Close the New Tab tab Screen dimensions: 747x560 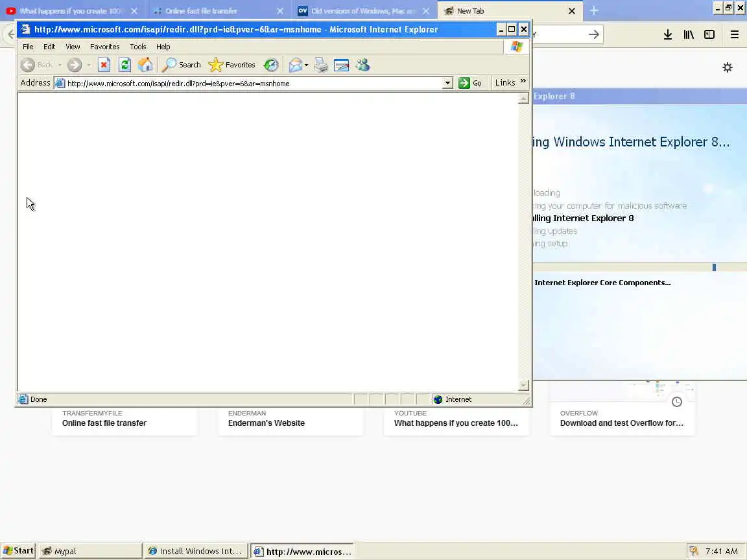click(x=572, y=11)
